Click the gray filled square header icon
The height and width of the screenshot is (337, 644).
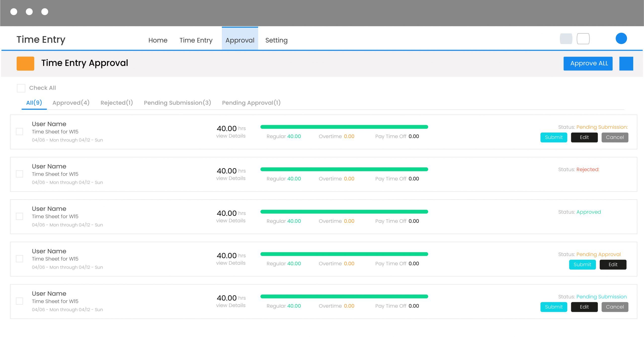pos(566,39)
